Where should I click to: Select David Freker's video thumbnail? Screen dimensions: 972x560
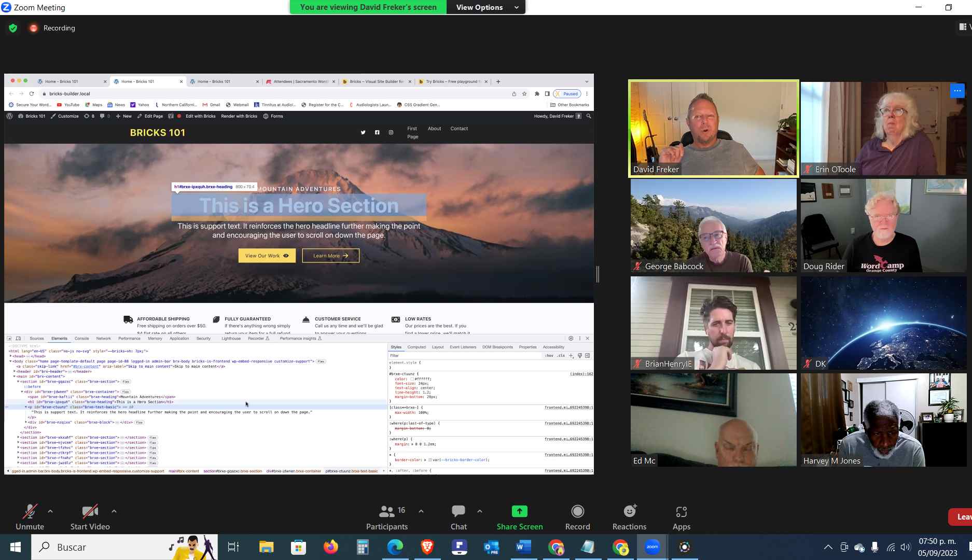pyautogui.click(x=713, y=129)
